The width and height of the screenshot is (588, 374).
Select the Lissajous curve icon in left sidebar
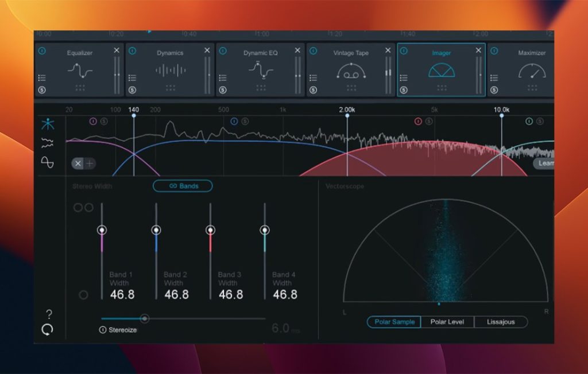coord(48,162)
